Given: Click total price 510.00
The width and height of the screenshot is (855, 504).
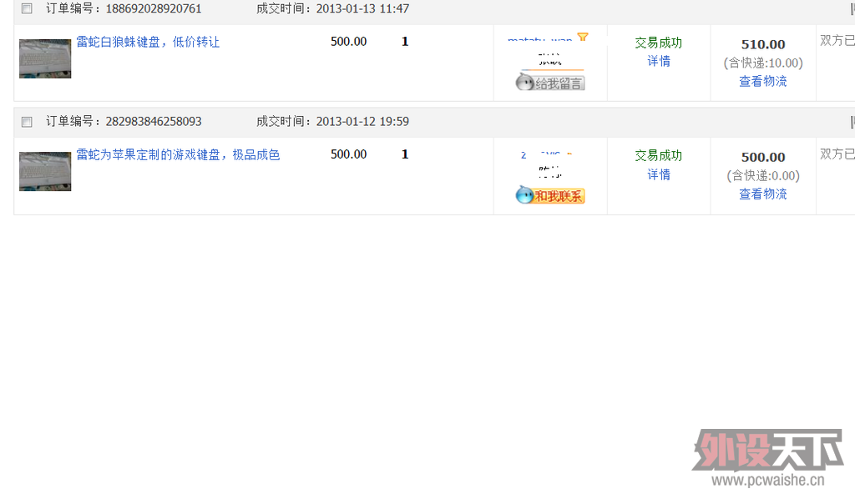Looking at the screenshot, I should (763, 44).
